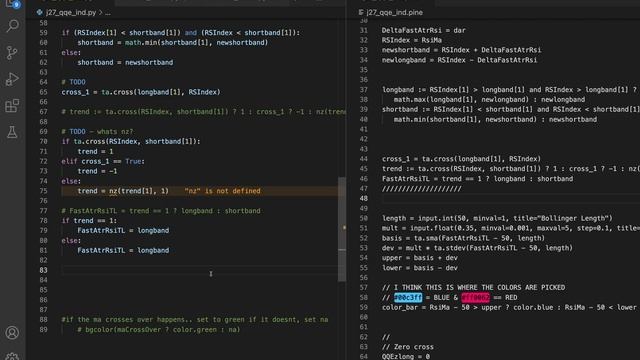Screen dimensions: 640x360
Task: Click 'trend = 1' on line 71
Action: click(x=96, y=151)
